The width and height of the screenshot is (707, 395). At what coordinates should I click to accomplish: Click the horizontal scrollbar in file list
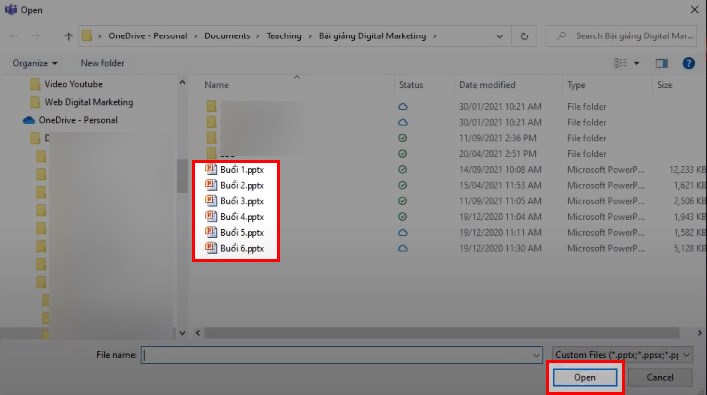click(442, 333)
